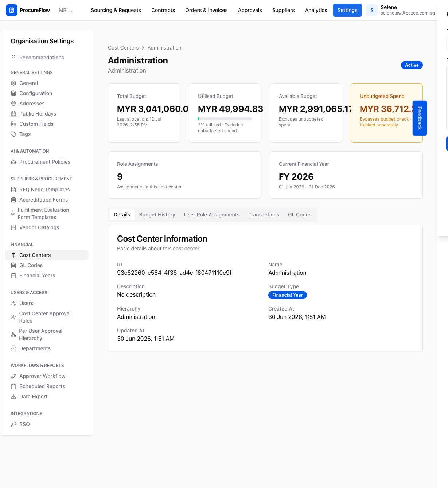The width and height of the screenshot is (448, 488).
Task: Click the user avatar with letter S
Action: (372, 10)
